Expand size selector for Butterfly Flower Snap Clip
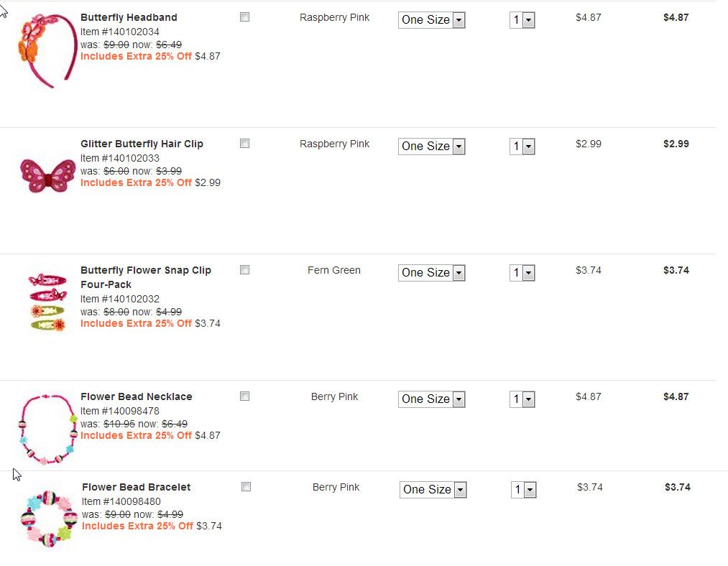Viewport: 728px width, 566px height. click(x=431, y=273)
